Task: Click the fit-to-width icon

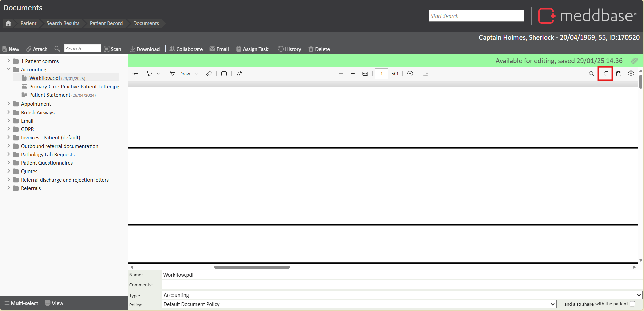Action: tap(365, 74)
